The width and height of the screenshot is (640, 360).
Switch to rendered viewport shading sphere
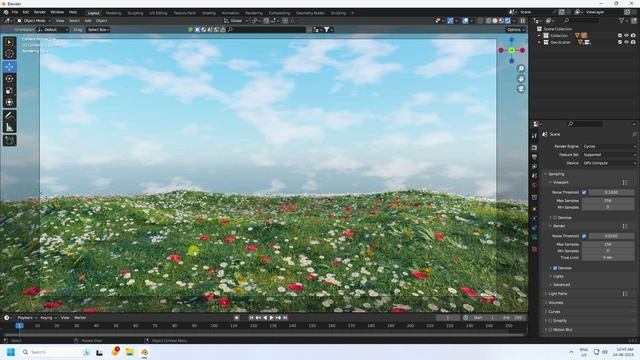(508, 20)
